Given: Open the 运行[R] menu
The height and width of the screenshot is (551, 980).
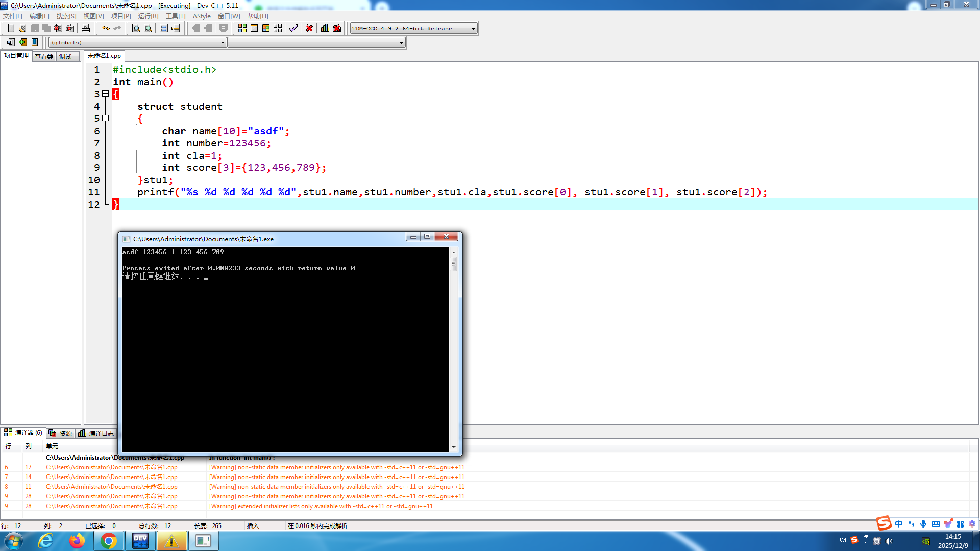Looking at the screenshot, I should pos(148,16).
